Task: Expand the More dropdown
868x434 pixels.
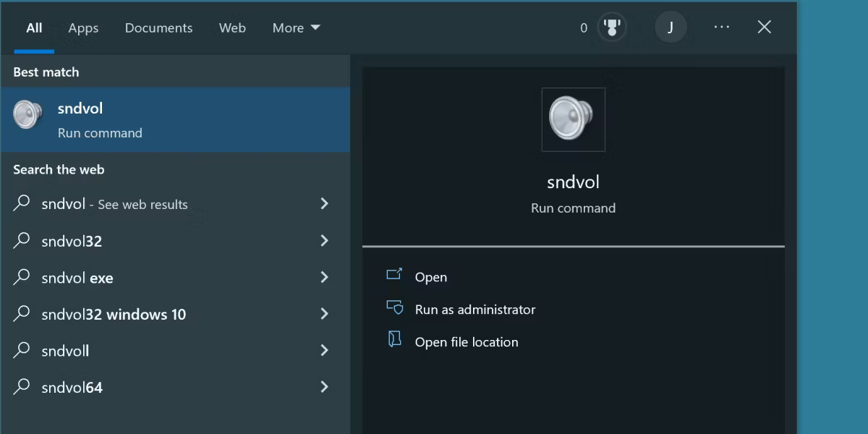Action: click(296, 27)
